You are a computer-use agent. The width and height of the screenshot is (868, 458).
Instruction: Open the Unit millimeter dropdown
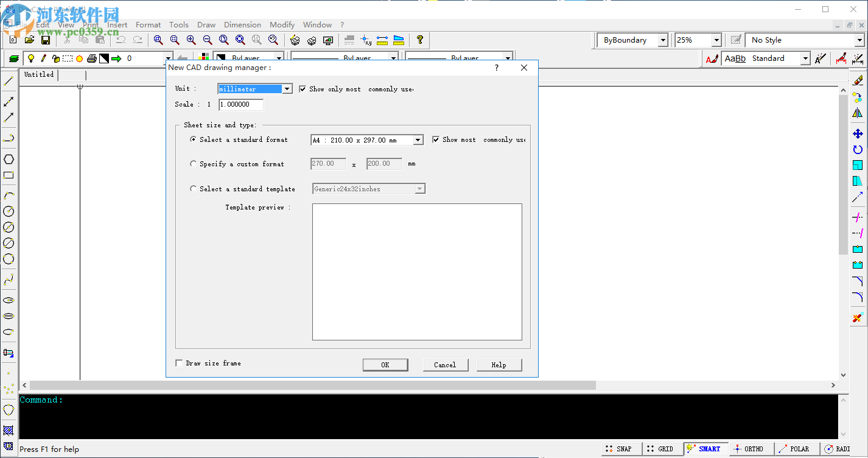point(287,89)
